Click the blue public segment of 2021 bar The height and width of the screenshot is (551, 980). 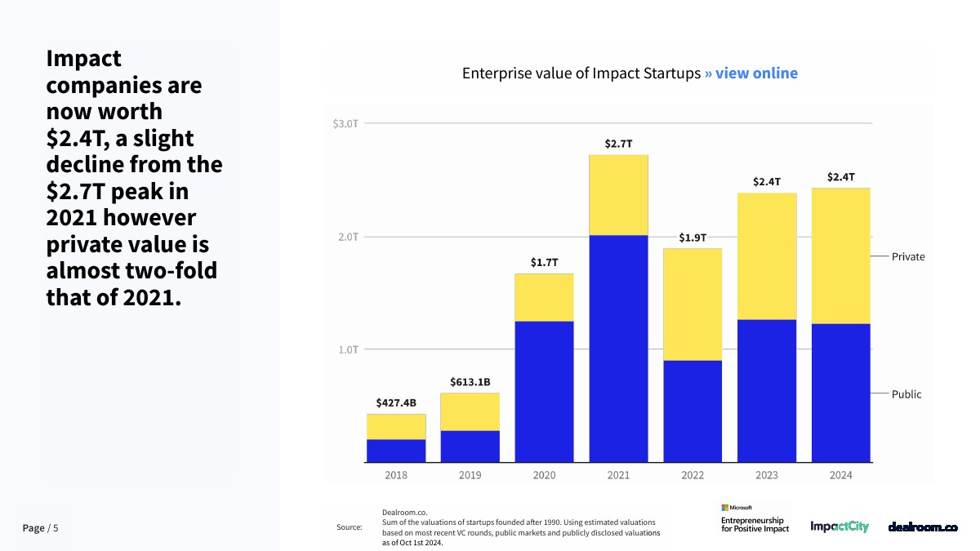(x=618, y=349)
